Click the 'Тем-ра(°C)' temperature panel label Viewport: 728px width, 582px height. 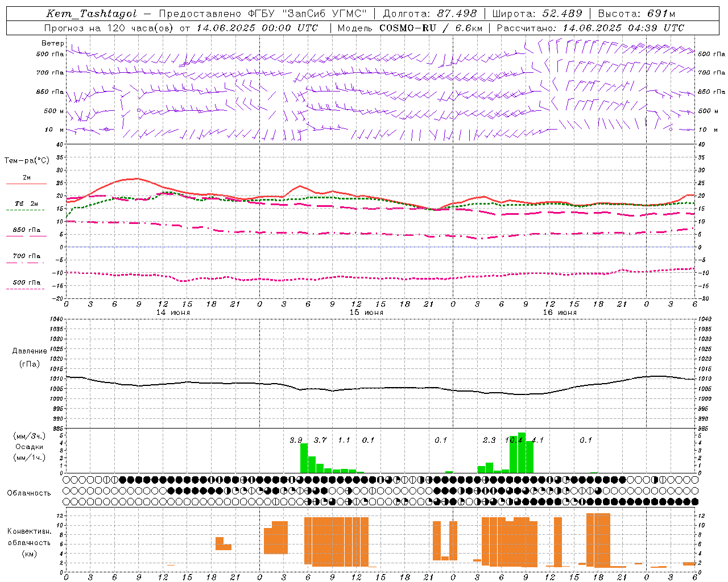[x=27, y=161]
